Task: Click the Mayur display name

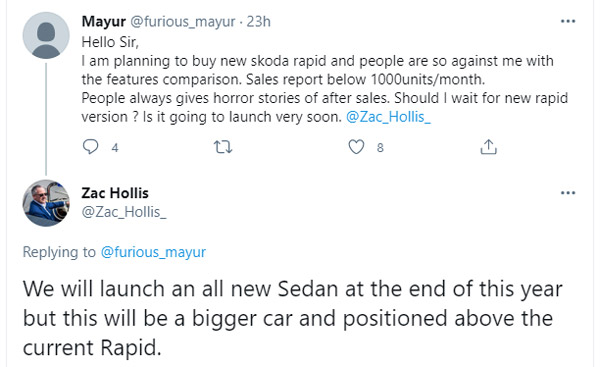Action: pos(104,22)
